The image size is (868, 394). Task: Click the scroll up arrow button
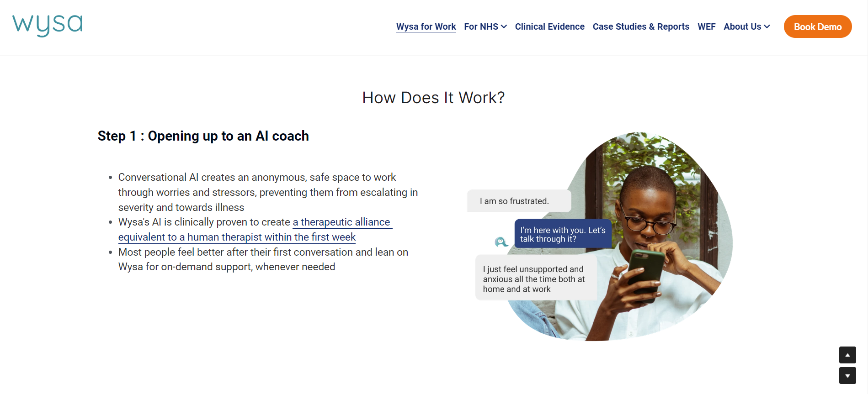847,355
